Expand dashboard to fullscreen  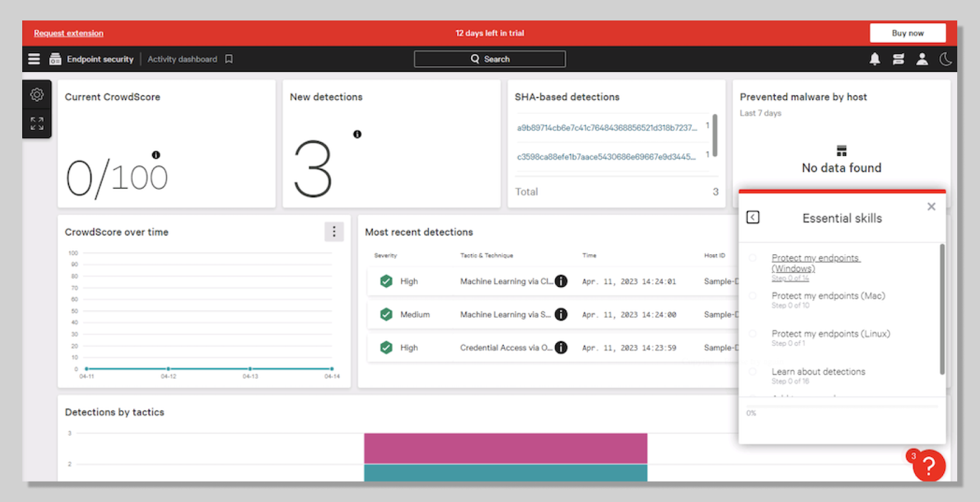click(37, 123)
